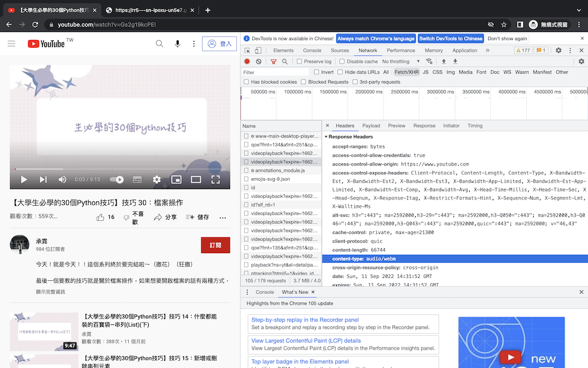Click the Import HAR file upload arrow

click(x=443, y=61)
